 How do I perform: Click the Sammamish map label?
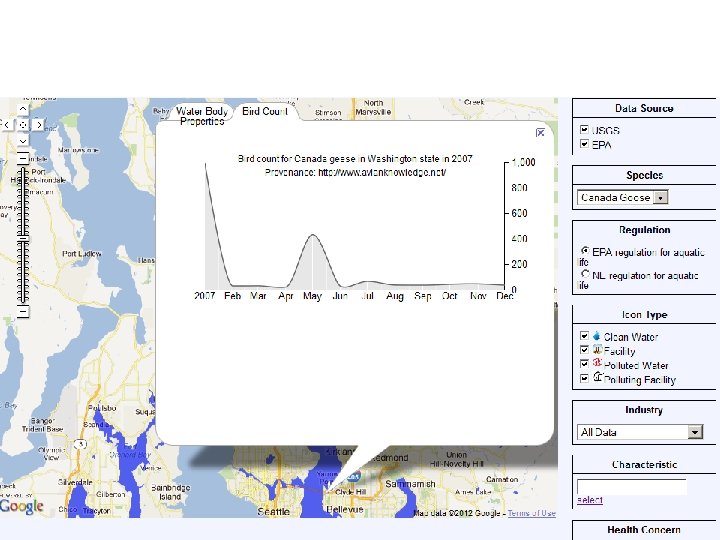[411, 484]
